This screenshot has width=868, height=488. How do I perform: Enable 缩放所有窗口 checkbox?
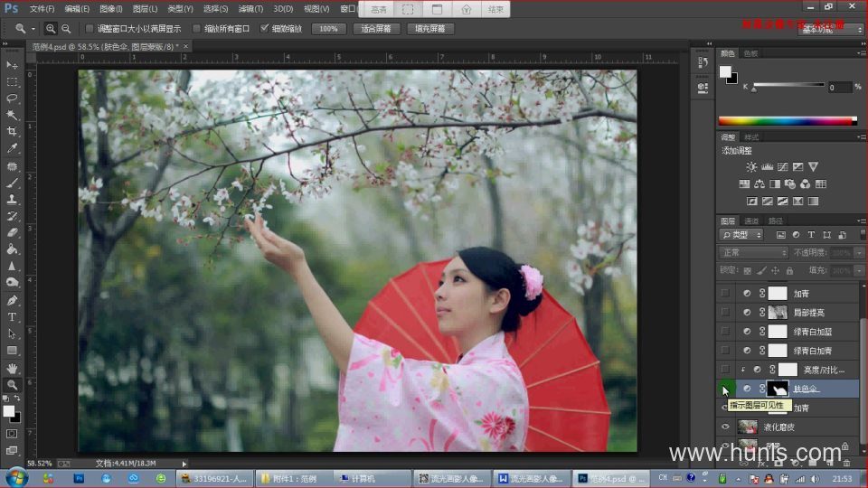click(x=196, y=28)
